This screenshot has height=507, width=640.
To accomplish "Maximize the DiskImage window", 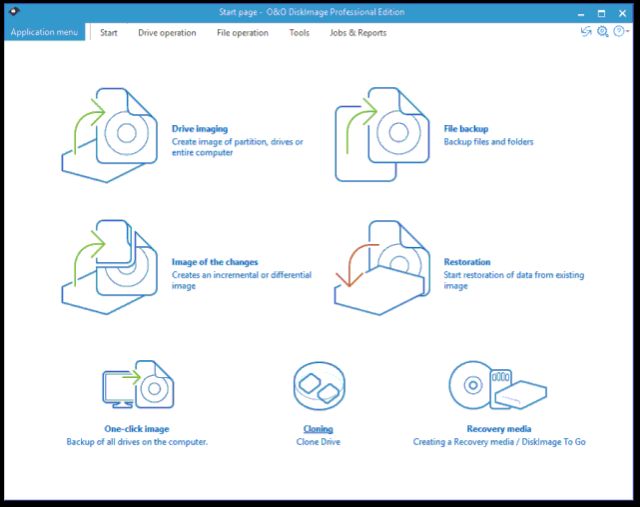I will (601, 13).
